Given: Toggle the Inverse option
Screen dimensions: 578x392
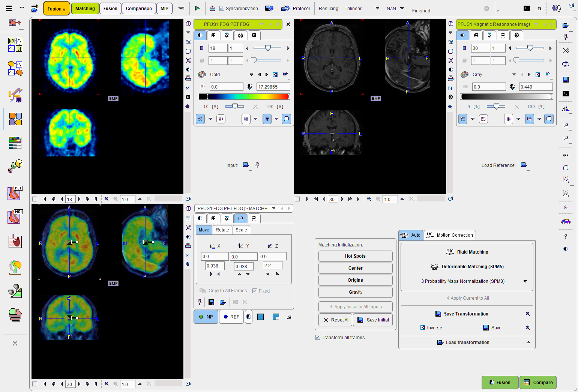Looking at the screenshot, I should click(x=431, y=328).
